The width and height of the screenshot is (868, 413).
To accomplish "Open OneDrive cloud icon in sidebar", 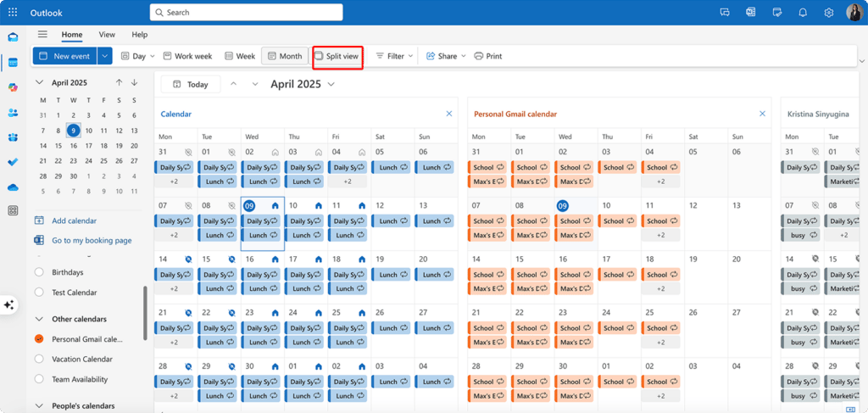I will [x=13, y=187].
